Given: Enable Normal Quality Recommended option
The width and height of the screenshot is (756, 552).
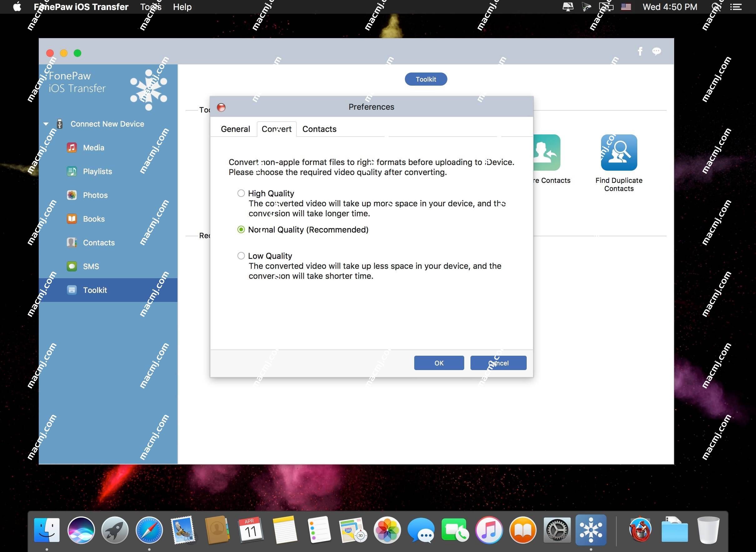Looking at the screenshot, I should (x=241, y=230).
